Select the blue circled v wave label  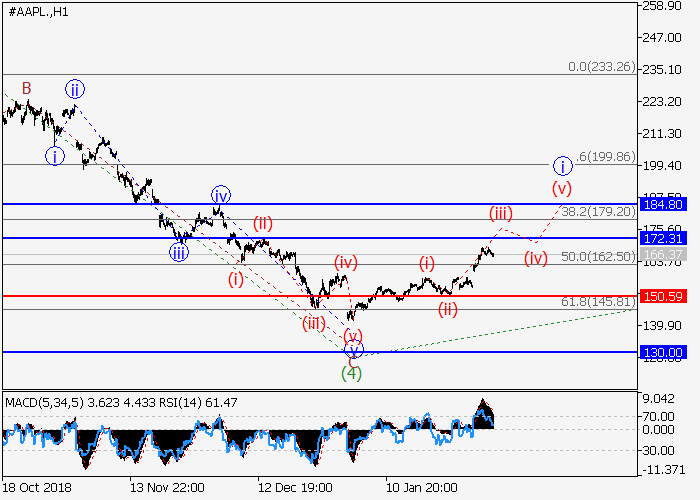point(354,349)
